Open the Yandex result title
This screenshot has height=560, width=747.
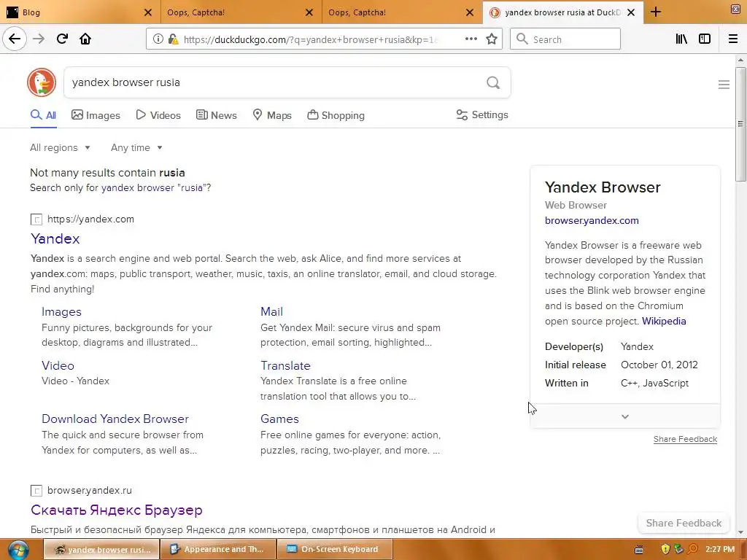click(55, 238)
